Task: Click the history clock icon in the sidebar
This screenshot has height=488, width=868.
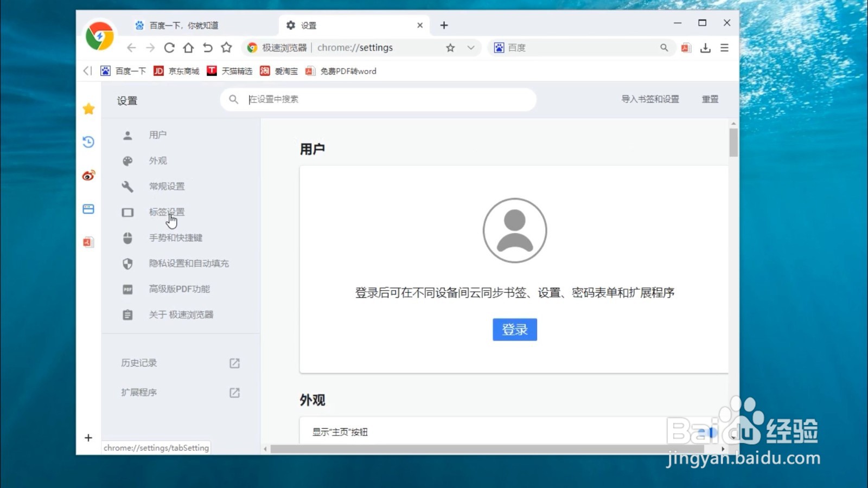Action: pyautogui.click(x=88, y=142)
